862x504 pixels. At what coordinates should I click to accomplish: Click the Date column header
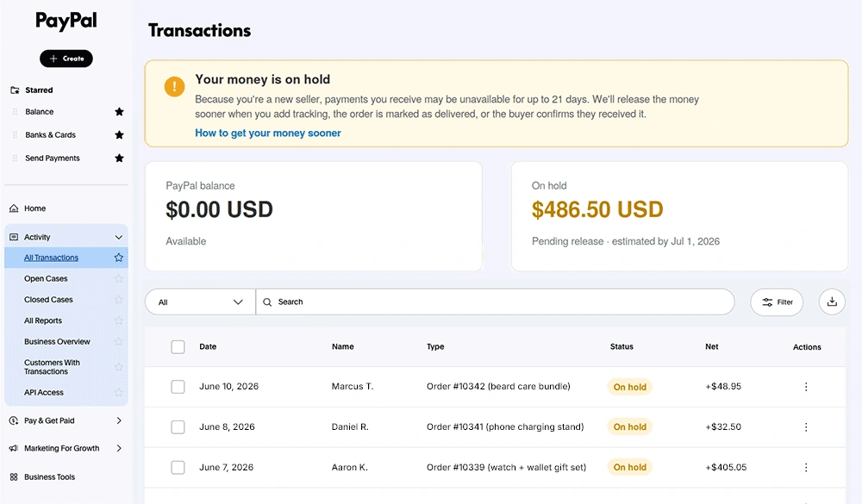208,347
